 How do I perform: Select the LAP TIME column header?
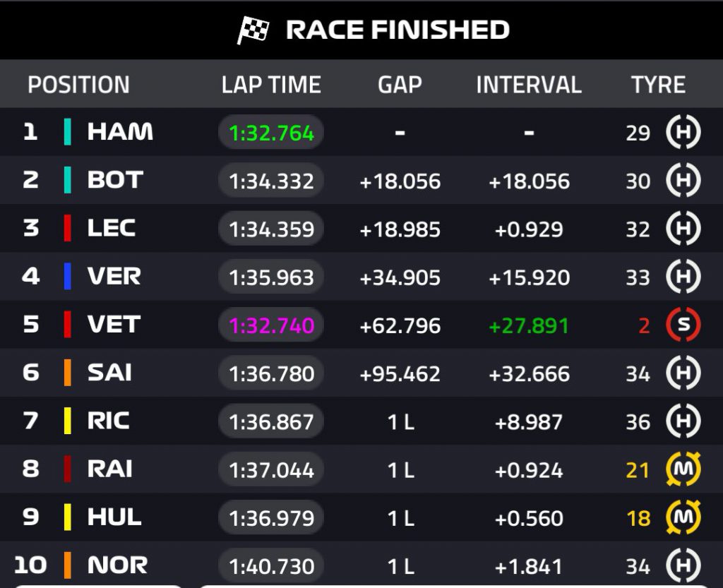click(x=271, y=85)
